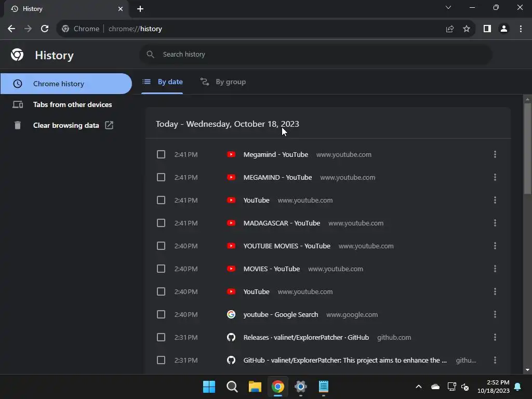The image size is (532, 399).
Task: Open the MOVIES - YouTube history link
Action: [271, 269]
